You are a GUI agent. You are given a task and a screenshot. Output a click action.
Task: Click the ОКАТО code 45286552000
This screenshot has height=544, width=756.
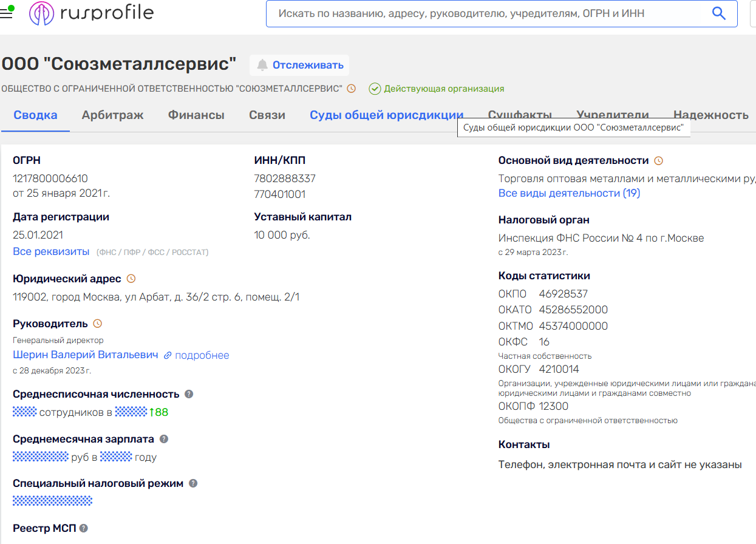point(573,310)
